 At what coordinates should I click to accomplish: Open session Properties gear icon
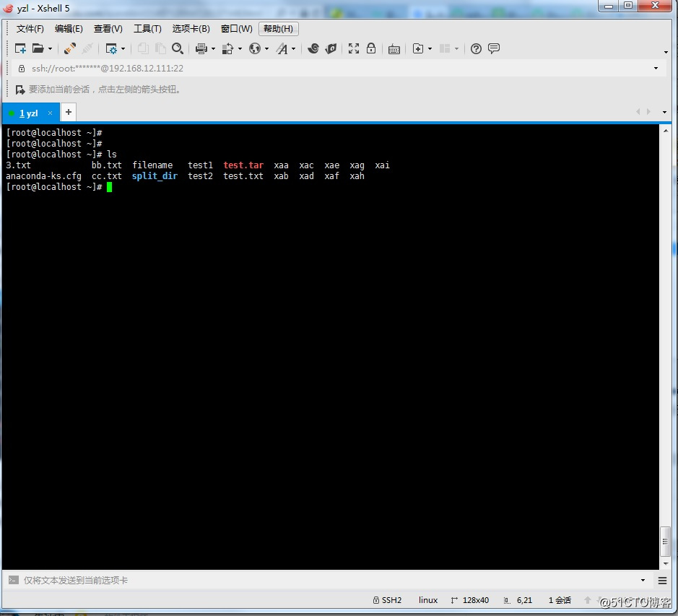[112, 48]
